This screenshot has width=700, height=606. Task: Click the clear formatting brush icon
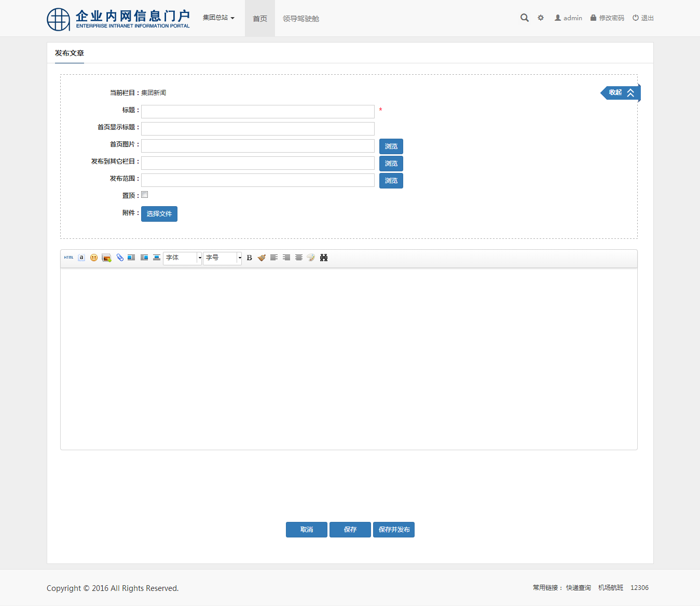[262, 258]
